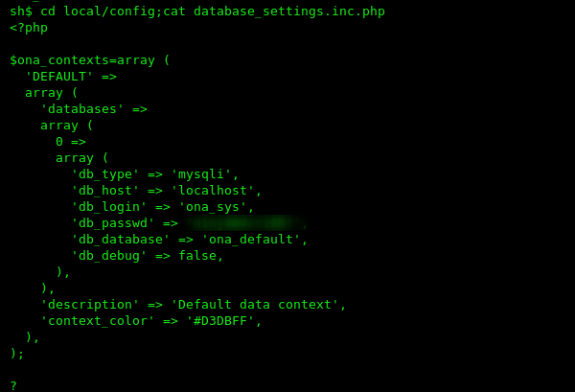Click the '$ona_contexts=array (' line

pos(90,60)
